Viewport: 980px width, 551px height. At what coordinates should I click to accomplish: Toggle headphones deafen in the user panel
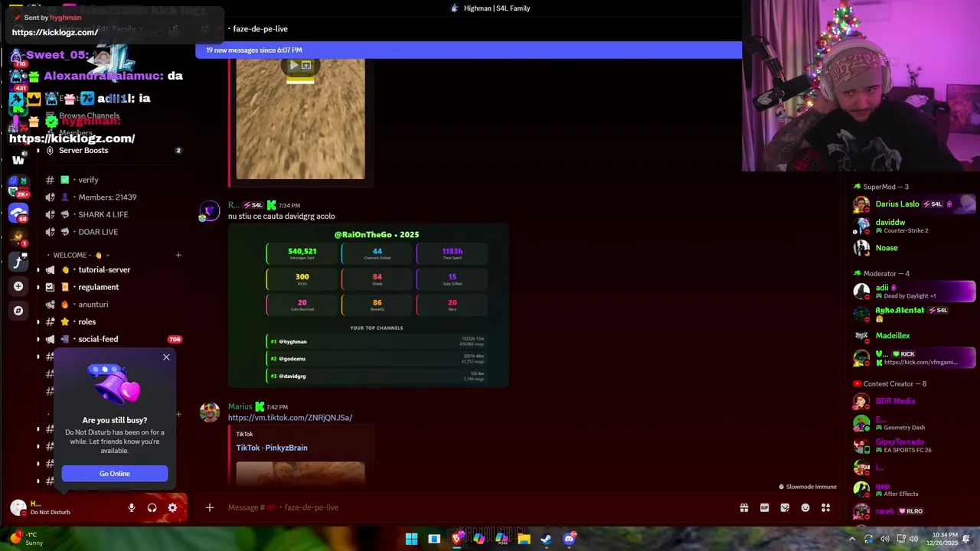click(x=152, y=507)
